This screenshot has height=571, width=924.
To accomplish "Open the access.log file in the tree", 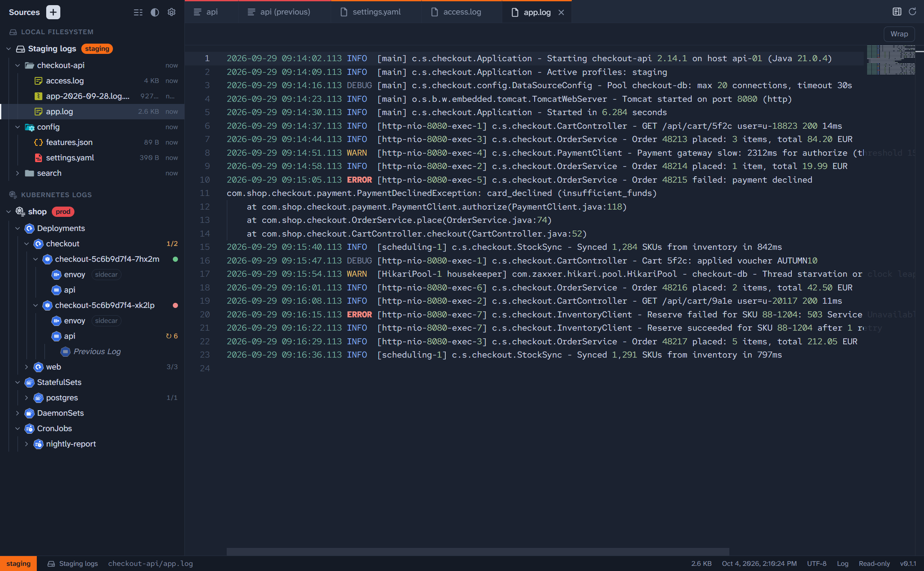I will pyautogui.click(x=92, y=81).
